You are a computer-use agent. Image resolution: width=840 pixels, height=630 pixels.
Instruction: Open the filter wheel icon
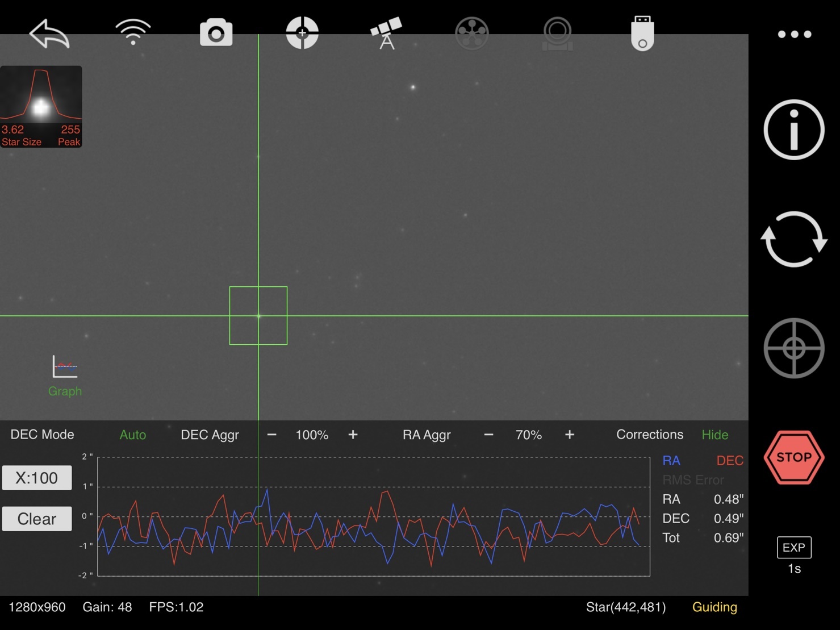(x=471, y=34)
